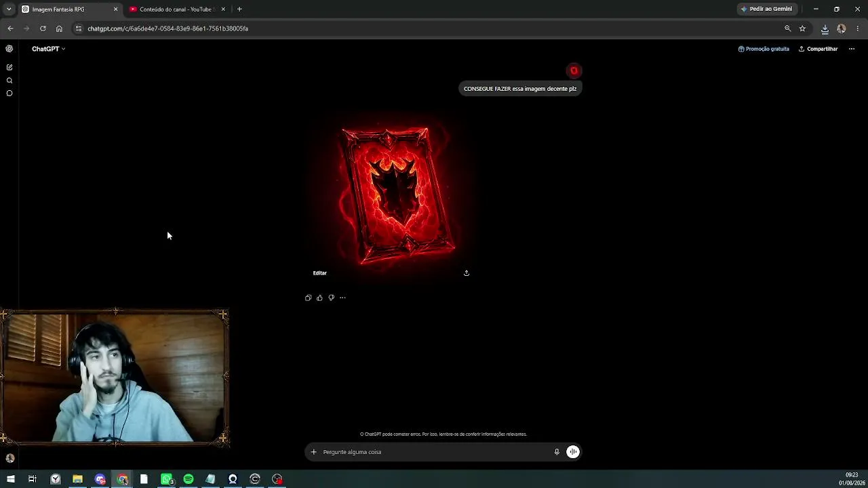Open chat search from the sidebar

tap(9, 81)
